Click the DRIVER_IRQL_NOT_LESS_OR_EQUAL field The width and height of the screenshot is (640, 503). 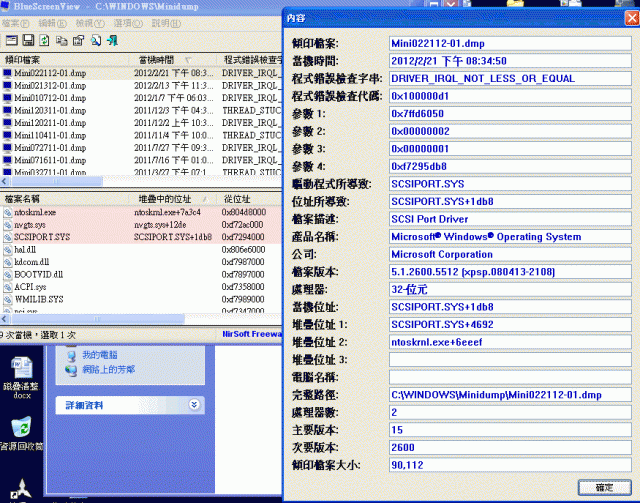click(510, 79)
